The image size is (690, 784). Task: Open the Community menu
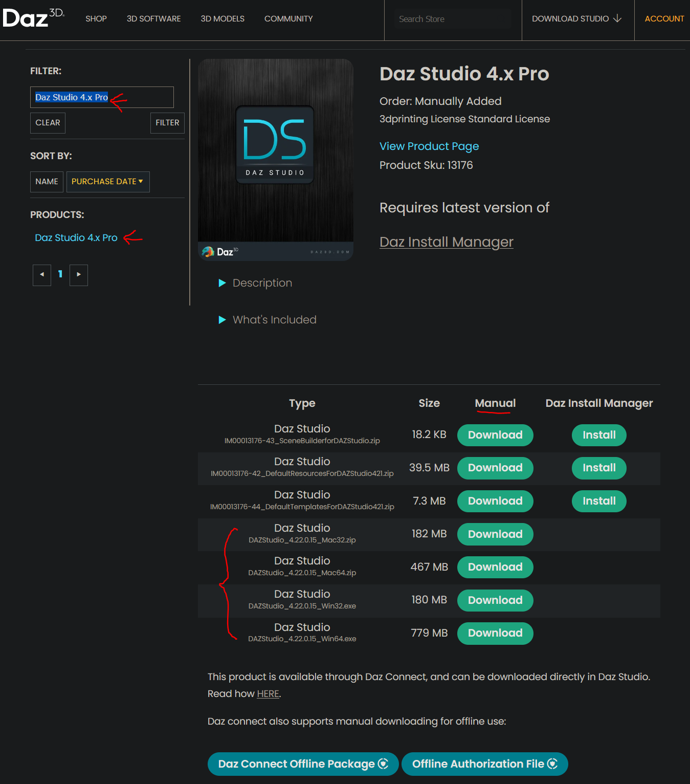pos(288,19)
